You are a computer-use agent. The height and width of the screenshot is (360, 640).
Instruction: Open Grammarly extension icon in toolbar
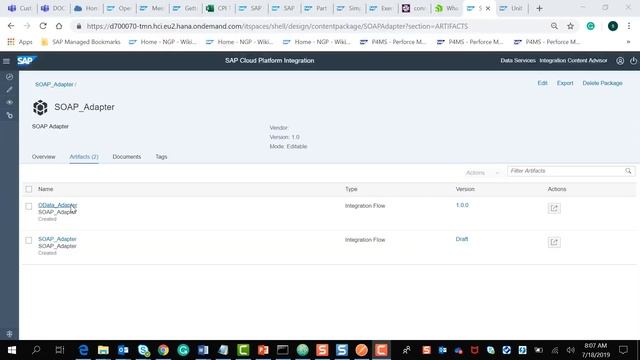[591, 26]
